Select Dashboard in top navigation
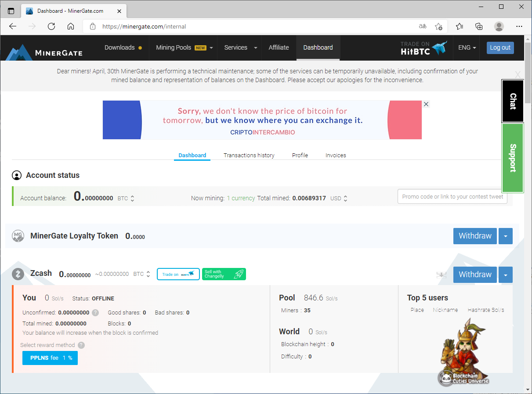532x394 pixels. click(x=318, y=48)
